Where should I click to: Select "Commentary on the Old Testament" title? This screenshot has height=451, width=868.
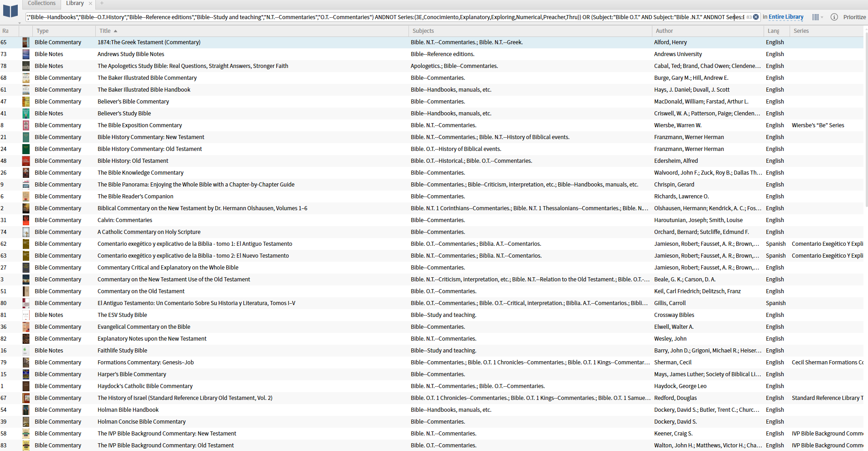pyautogui.click(x=141, y=291)
